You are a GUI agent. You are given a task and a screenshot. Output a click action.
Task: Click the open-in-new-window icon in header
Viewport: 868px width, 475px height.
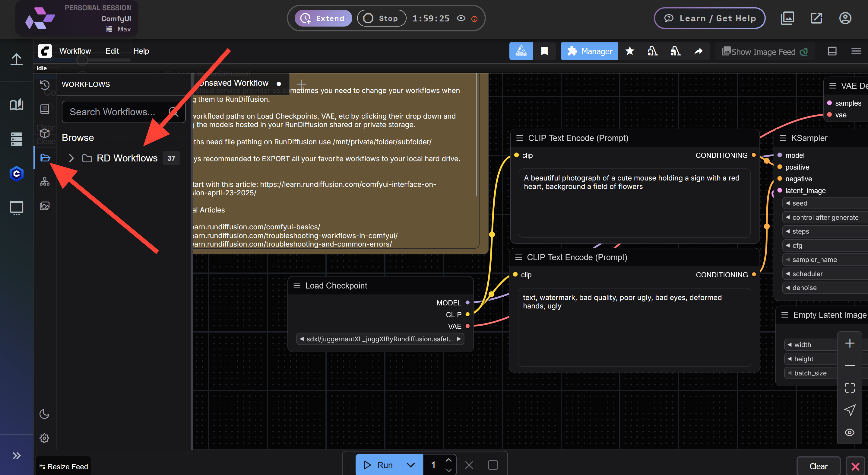pos(816,18)
